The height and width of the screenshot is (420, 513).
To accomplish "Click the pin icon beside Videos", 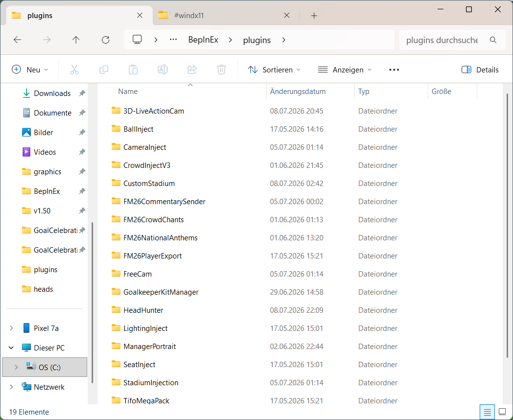I will pos(82,152).
